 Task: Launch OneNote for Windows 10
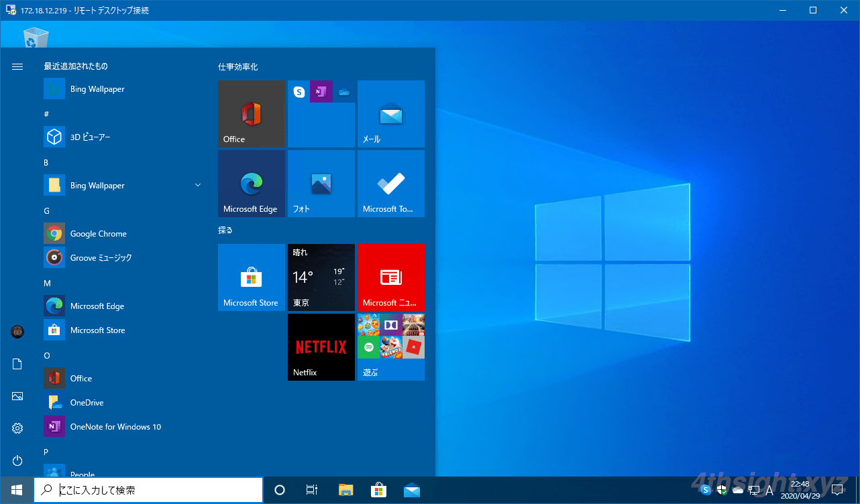[x=124, y=426]
